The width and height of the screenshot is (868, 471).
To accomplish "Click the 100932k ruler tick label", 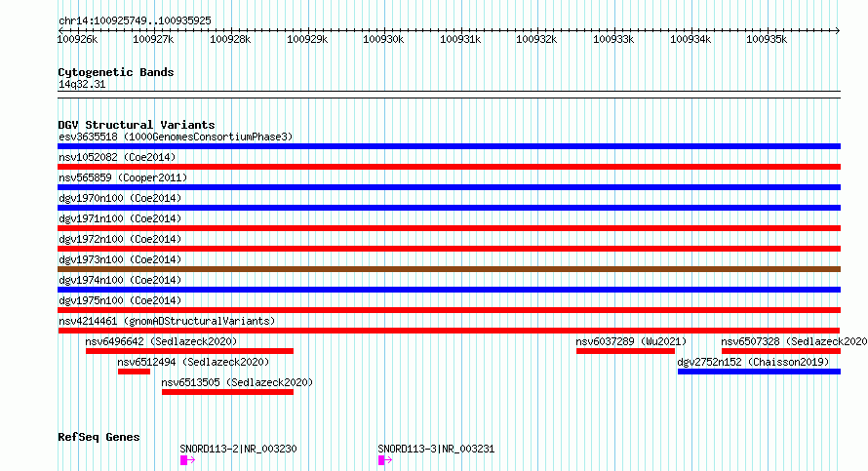I will (536, 39).
